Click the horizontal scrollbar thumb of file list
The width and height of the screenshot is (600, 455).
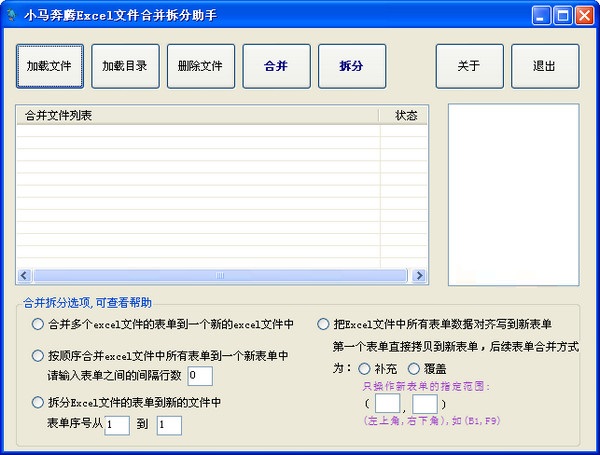[220, 276]
